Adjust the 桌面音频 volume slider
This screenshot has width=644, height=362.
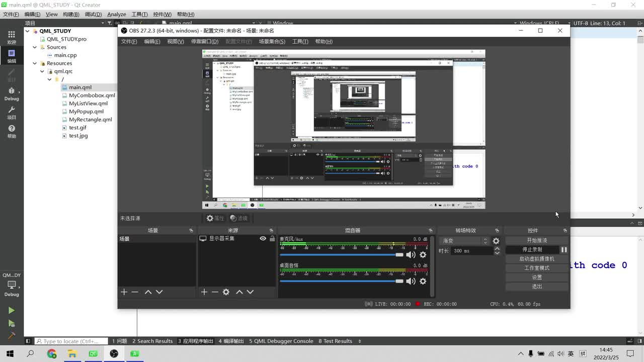342,281
